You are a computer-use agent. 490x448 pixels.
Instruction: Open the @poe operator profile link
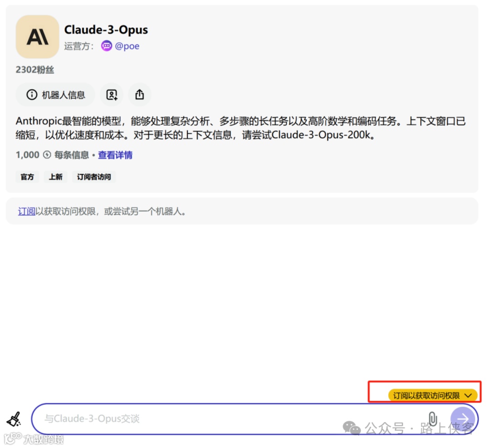click(127, 46)
